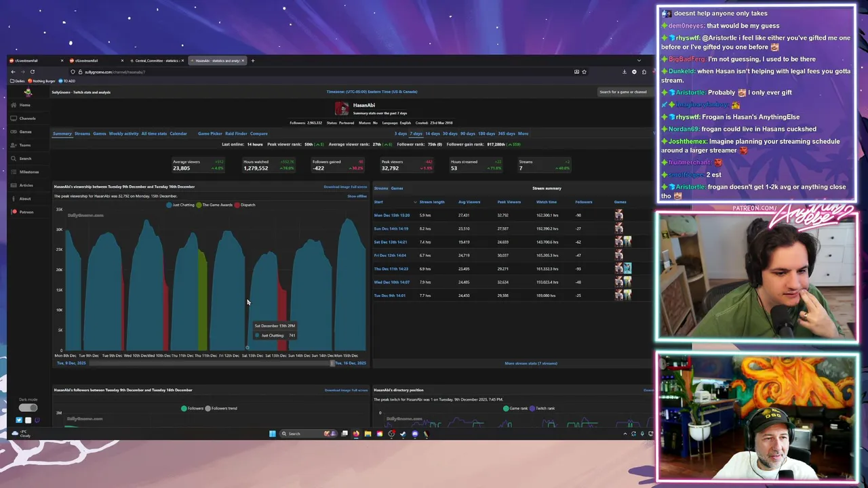The image size is (868, 488).
Task: Click More stream stats (7 streams)
Action: (531, 363)
